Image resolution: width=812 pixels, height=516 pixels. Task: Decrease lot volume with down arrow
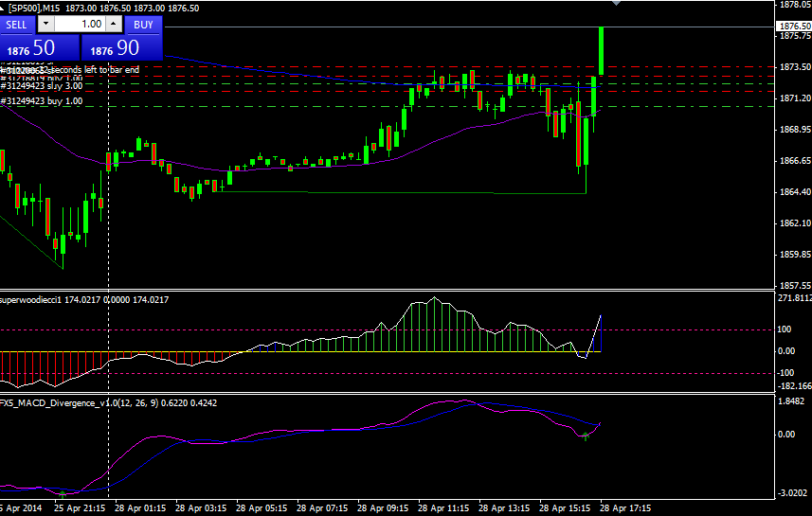[46, 24]
